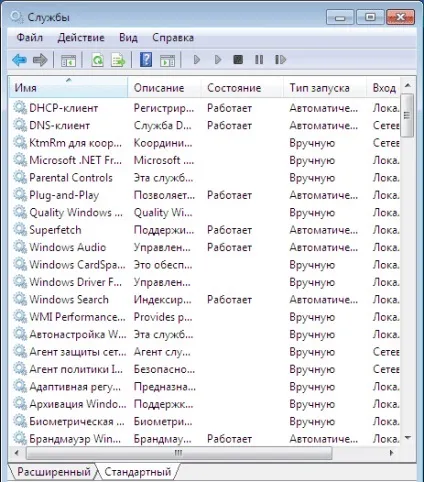Open the Файл menu
This screenshot has height=482, width=424.
click(x=30, y=37)
